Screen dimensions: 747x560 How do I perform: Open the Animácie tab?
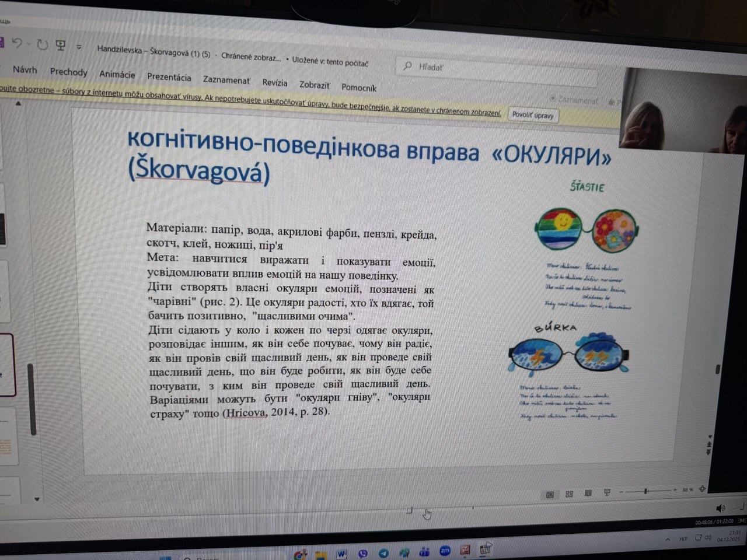(117, 74)
